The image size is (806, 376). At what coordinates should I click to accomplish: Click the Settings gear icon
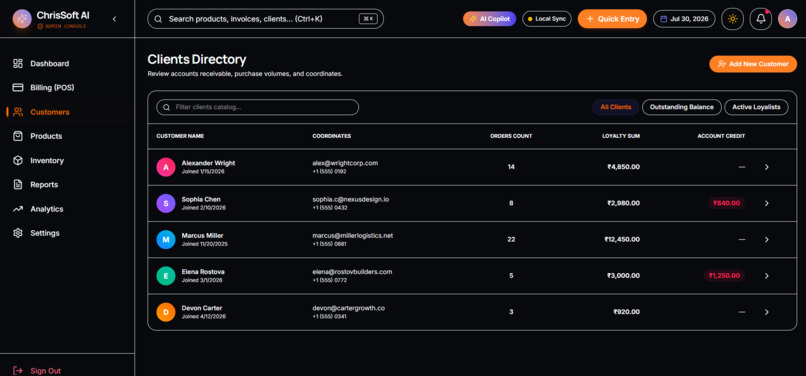pyautogui.click(x=18, y=233)
